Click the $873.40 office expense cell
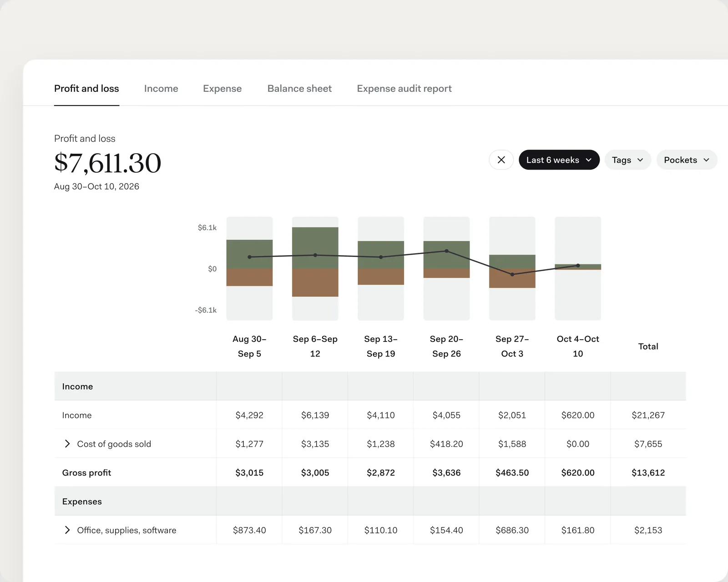The height and width of the screenshot is (582, 728). [249, 530]
